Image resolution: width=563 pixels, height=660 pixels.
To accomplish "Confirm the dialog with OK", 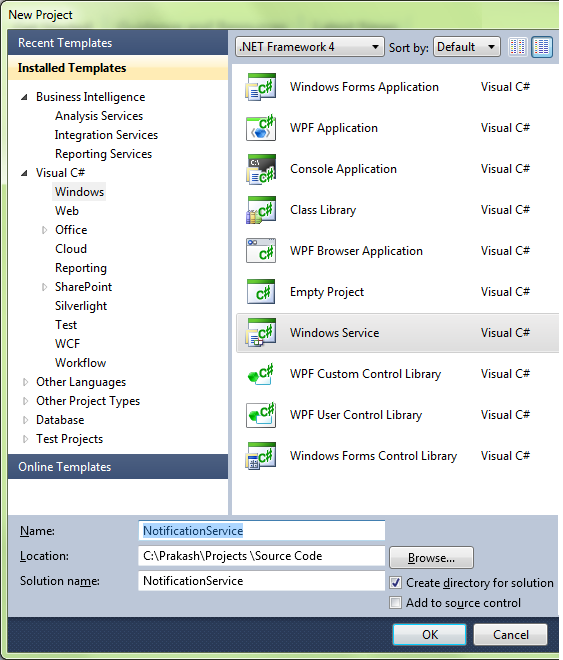I will 430,634.
